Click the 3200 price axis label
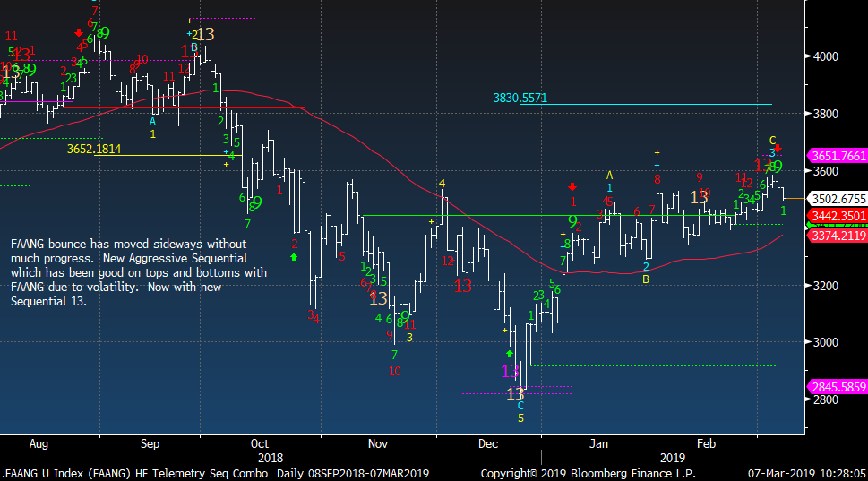The height and width of the screenshot is (481, 868). [825, 286]
